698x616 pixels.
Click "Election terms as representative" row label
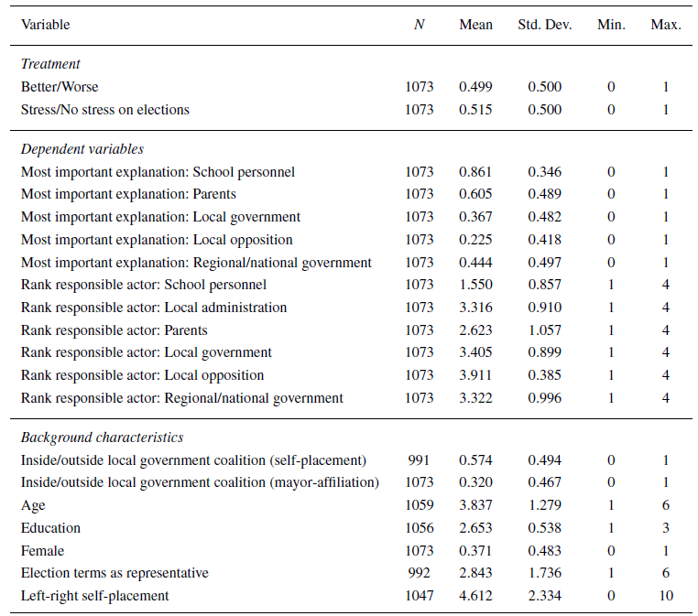click(x=115, y=573)
